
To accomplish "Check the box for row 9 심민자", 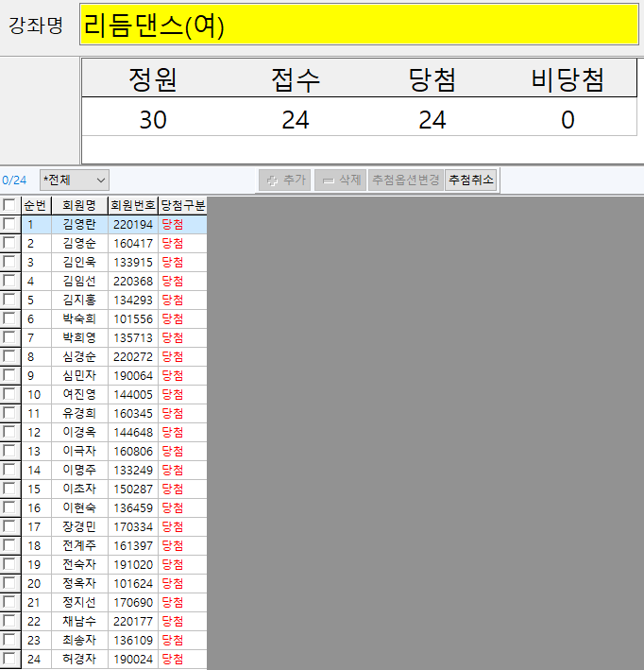I will 8,375.
